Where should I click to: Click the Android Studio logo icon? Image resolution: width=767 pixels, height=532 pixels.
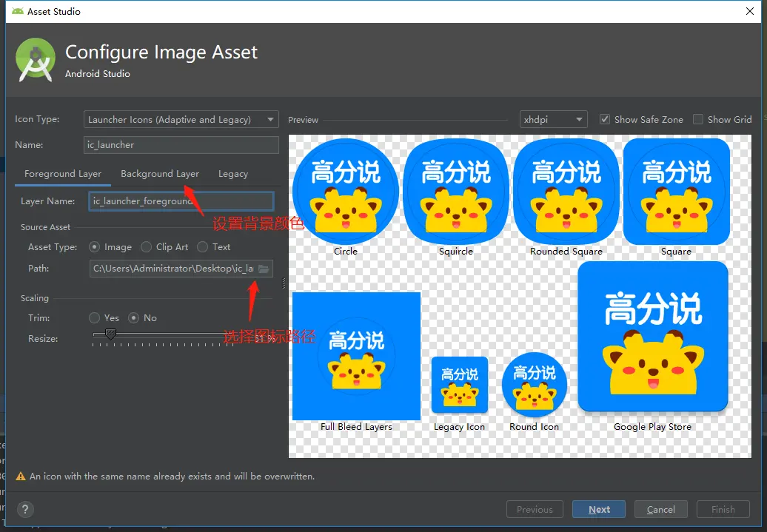(36, 60)
